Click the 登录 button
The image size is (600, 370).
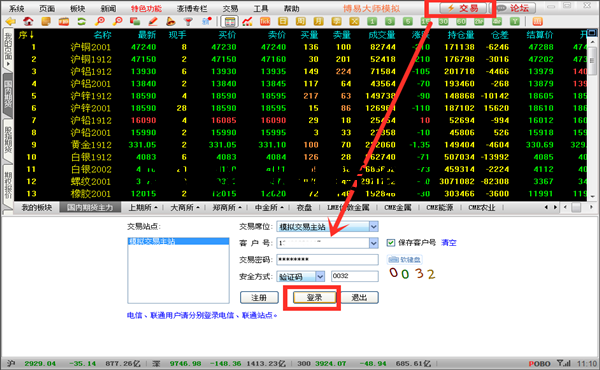coord(315,297)
